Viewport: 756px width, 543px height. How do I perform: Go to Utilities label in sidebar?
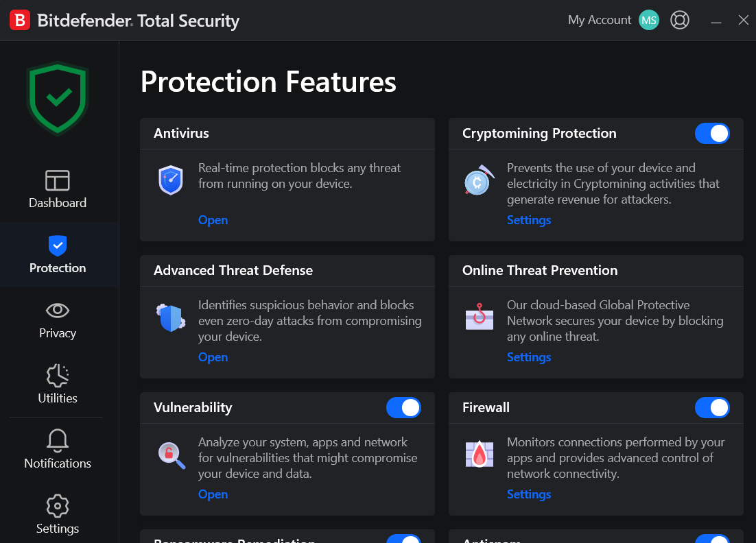[x=58, y=398]
